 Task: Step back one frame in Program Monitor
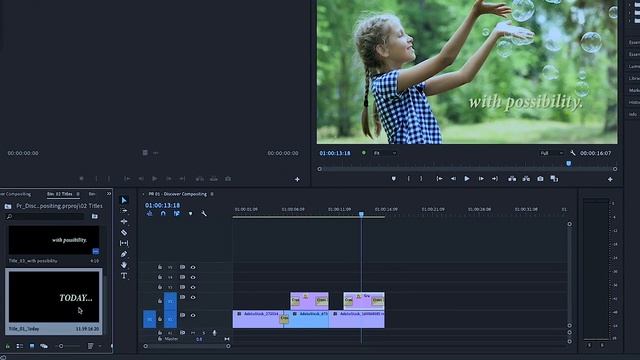pyautogui.click(x=453, y=179)
